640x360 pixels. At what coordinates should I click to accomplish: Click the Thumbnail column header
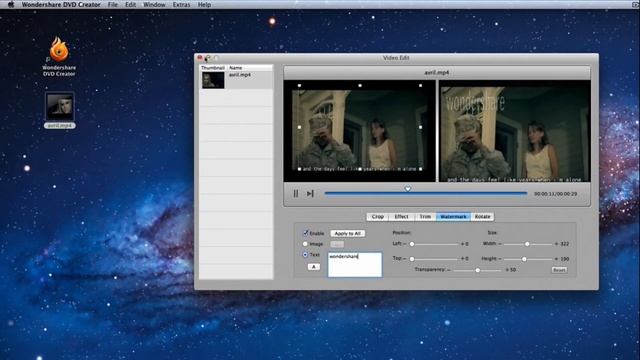point(213,68)
